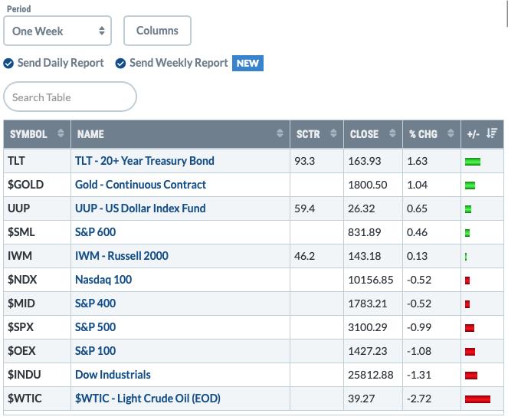Click the +/- column descending sort icon
Viewport: 508px width, 420px height.
point(492,133)
